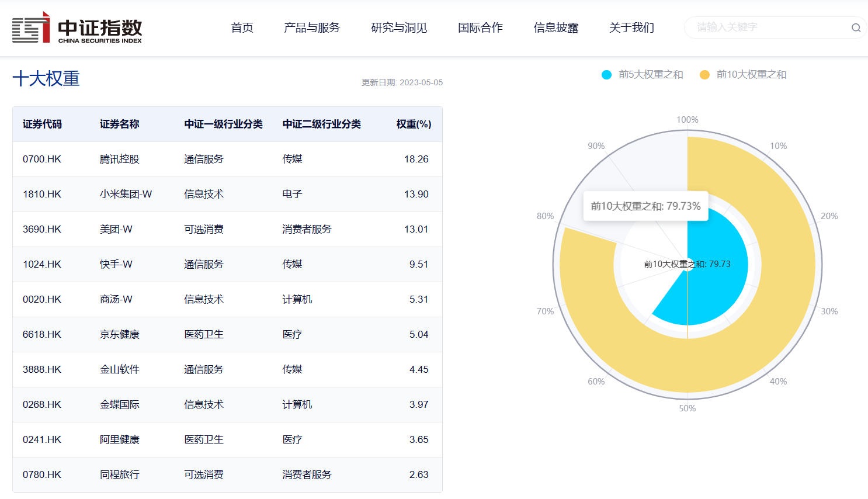The height and width of the screenshot is (499, 868).
Task: Click the 中证一级行业分类 column header
Action: pyautogui.click(x=223, y=124)
